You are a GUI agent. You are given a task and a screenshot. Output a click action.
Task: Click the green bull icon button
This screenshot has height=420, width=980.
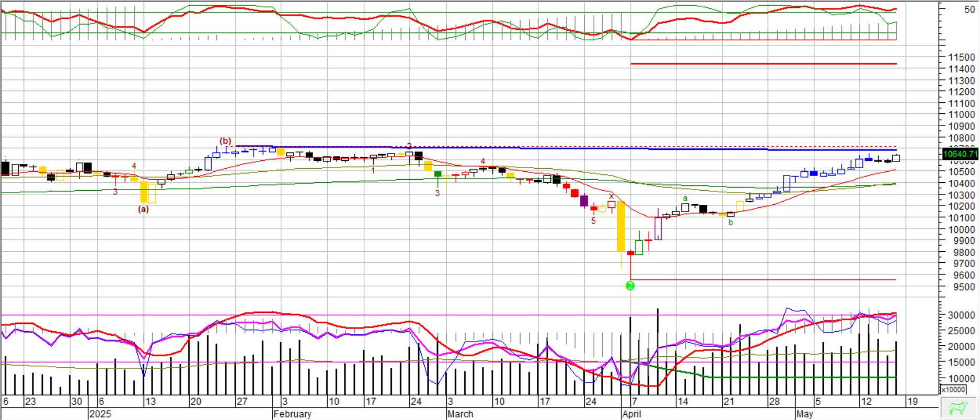(x=958, y=408)
